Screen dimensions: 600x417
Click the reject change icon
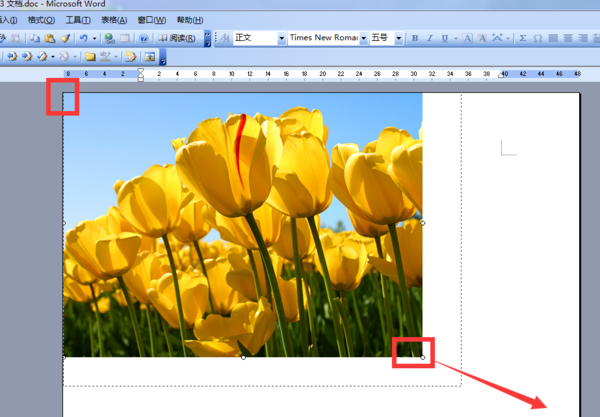(64, 57)
